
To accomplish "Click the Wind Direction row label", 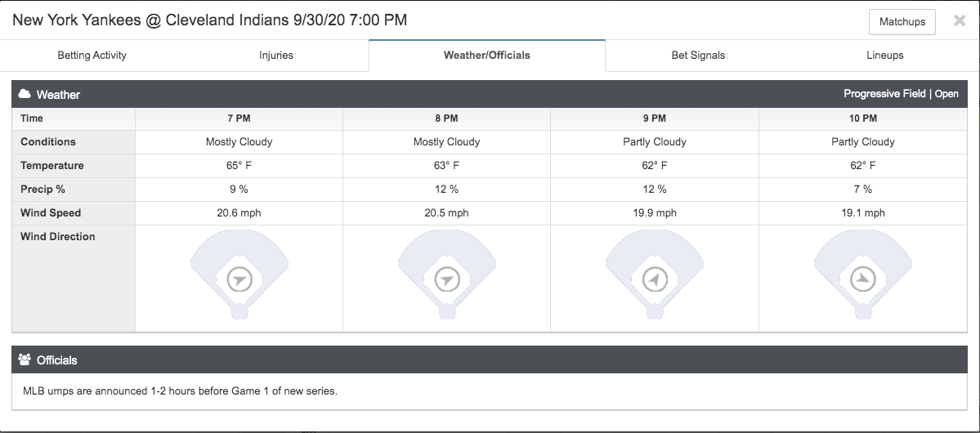I will [x=57, y=237].
